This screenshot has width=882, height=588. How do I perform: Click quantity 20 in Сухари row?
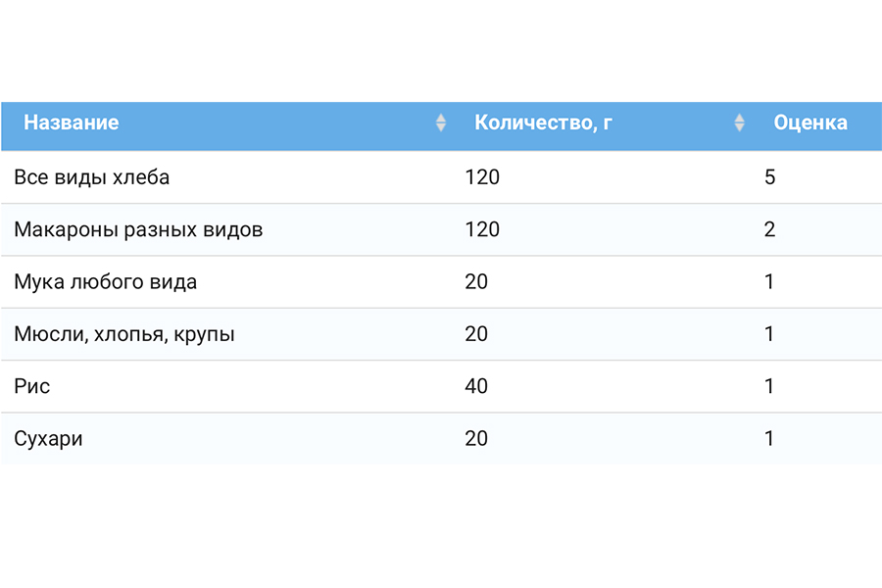pyautogui.click(x=476, y=439)
